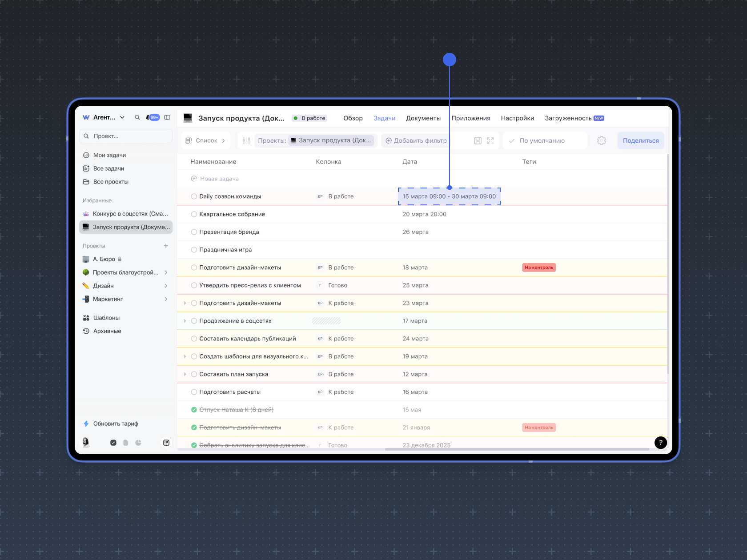Mark 'Daily созвон команды' task as complete
This screenshot has height=560, width=747.
[x=194, y=196]
